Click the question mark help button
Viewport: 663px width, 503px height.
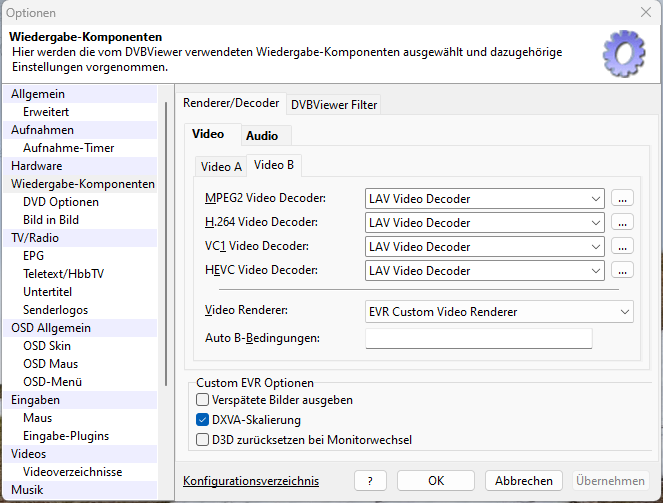click(x=370, y=481)
